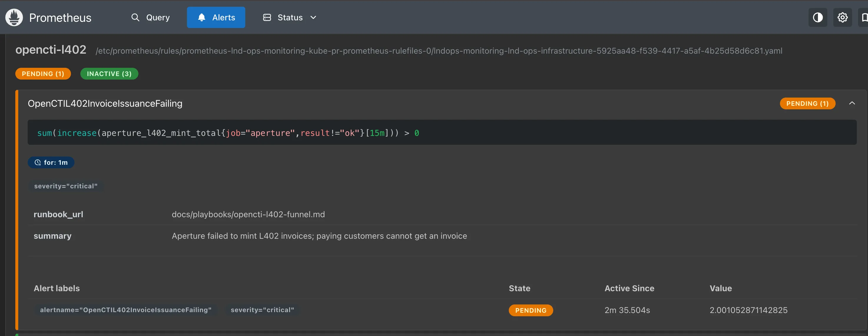Click the summary annotation text
Screen dimensions: 868x336
coord(319,236)
